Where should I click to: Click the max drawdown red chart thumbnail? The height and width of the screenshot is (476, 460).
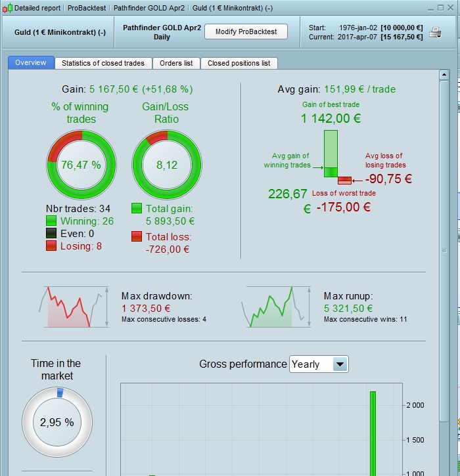click(x=74, y=307)
